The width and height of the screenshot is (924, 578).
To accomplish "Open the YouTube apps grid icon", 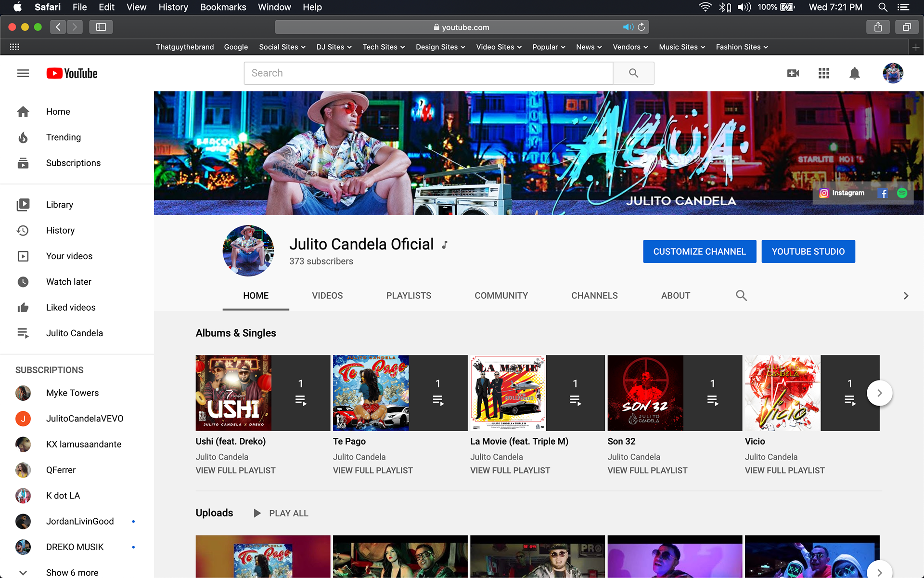I will tap(823, 73).
